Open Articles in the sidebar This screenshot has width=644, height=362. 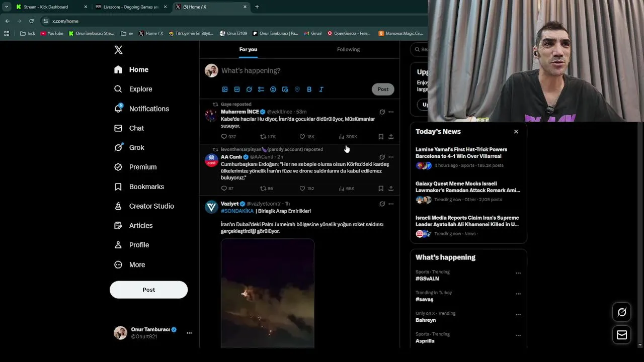[133, 225]
